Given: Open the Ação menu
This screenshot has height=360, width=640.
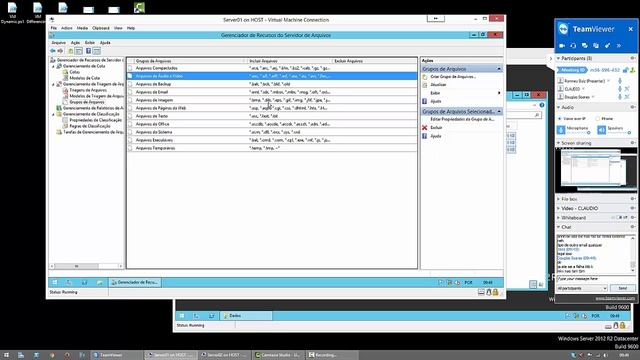Looking at the screenshot, I should (76, 42).
